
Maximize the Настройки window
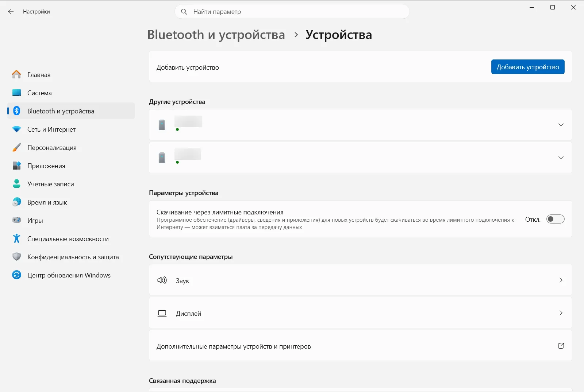[553, 7]
